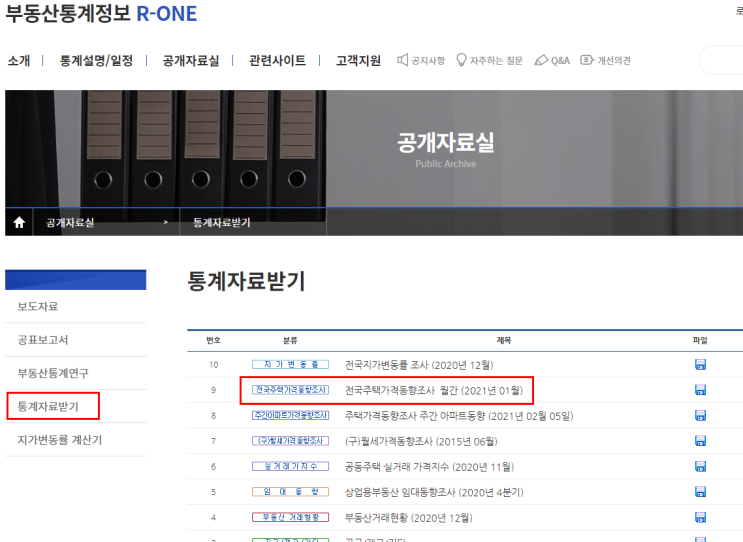Click the 분류 column header
The height and width of the screenshot is (542, 743).
[x=290, y=340]
